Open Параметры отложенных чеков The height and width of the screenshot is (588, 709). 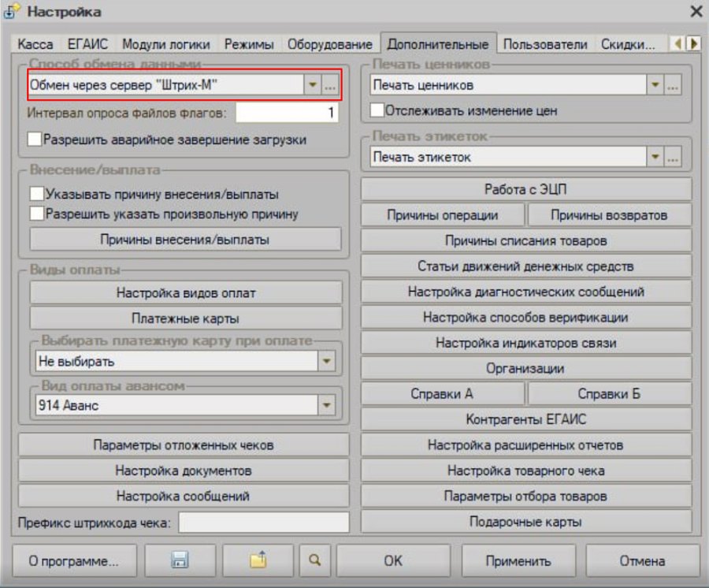(184, 445)
